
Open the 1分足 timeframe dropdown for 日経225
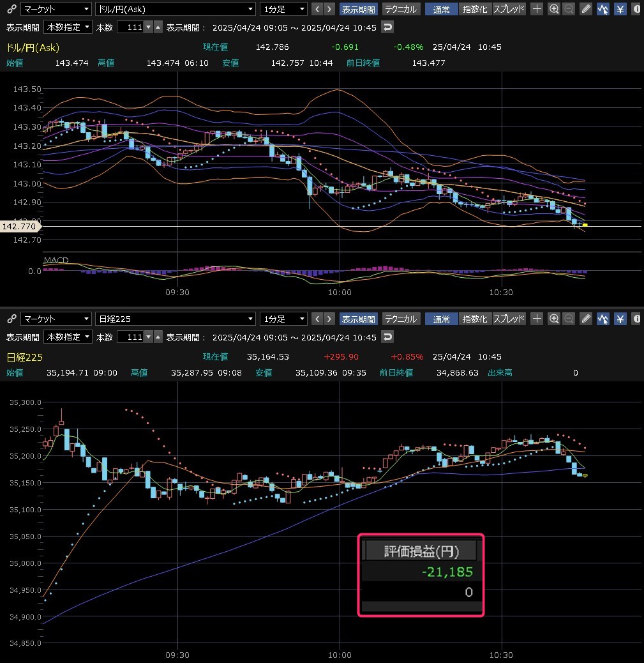[283, 318]
